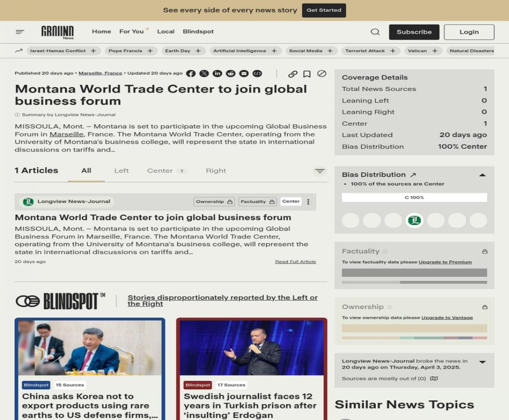Open the Erdoğan blindspot thumbnail
Screen dimensions: 509x420
point(251,348)
